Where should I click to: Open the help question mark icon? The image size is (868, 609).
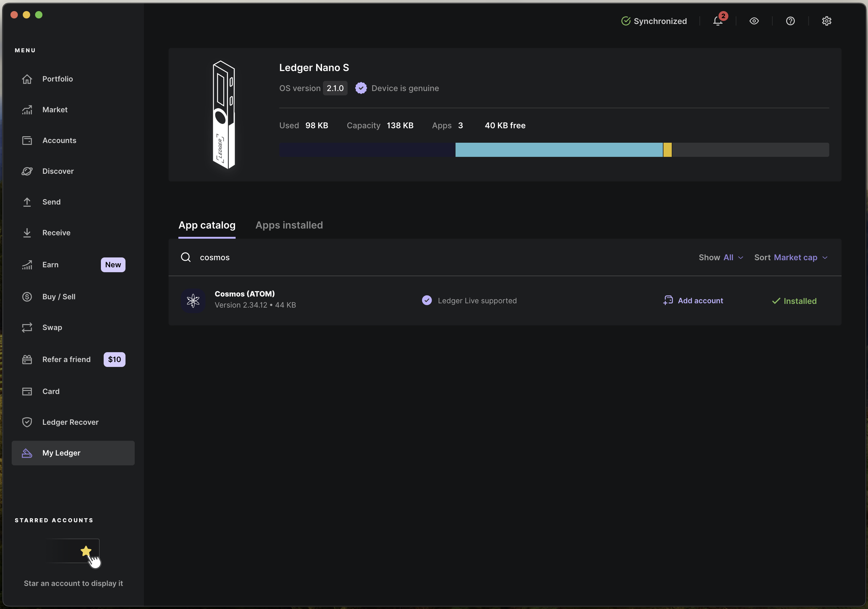pyautogui.click(x=790, y=21)
